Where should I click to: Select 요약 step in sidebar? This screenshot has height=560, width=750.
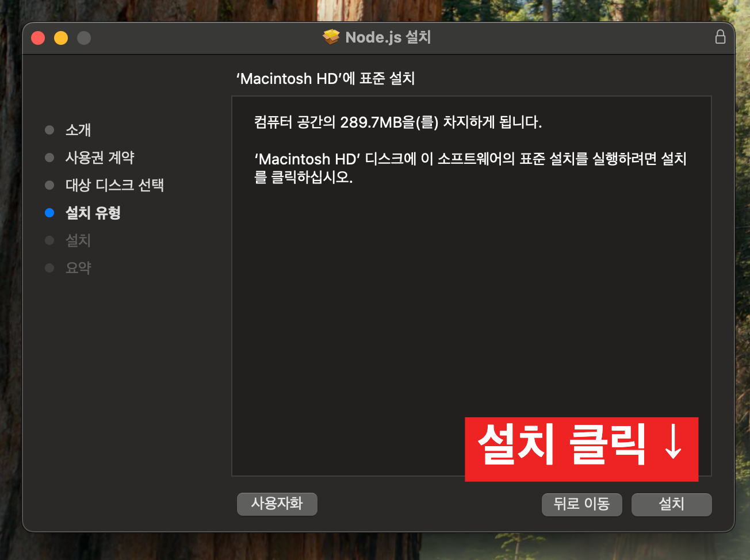click(78, 268)
